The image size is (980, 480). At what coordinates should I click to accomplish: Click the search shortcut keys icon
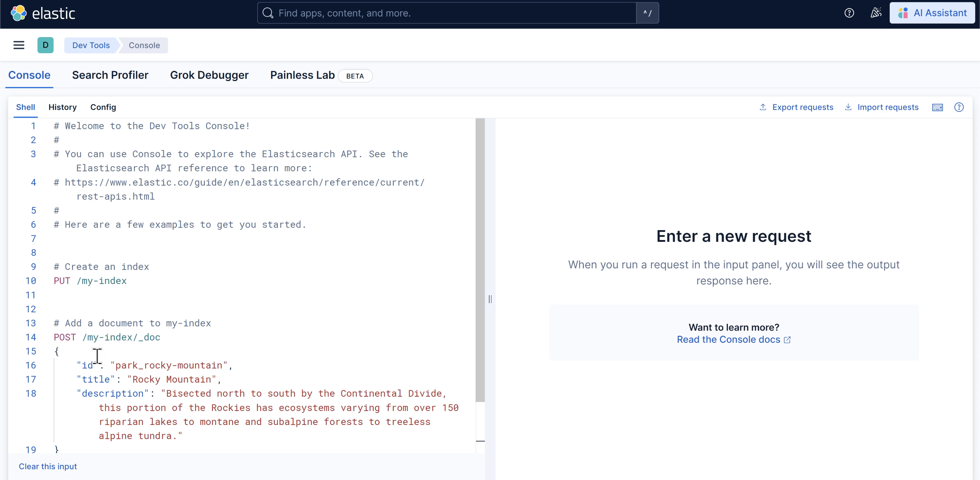click(647, 13)
